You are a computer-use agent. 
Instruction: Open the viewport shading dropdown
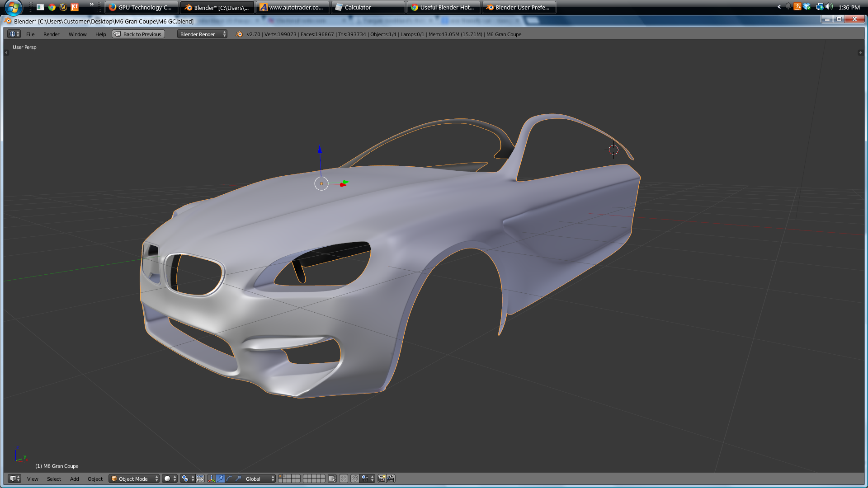point(170,479)
